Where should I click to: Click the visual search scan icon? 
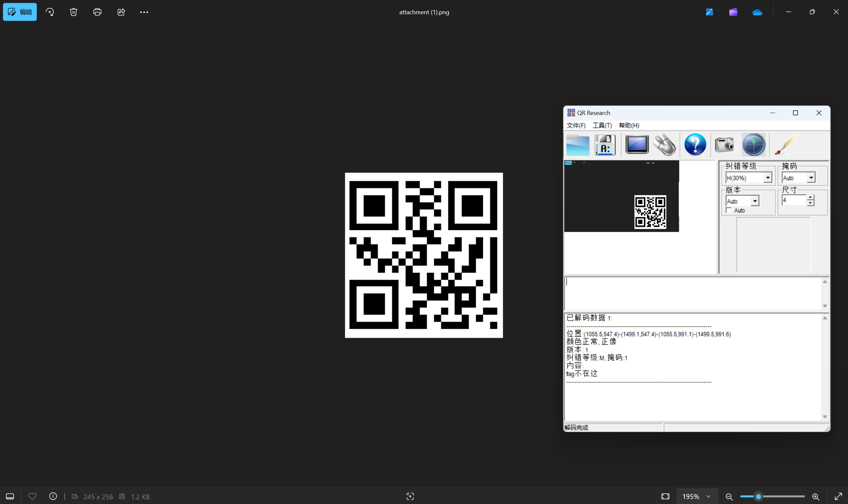tap(410, 496)
